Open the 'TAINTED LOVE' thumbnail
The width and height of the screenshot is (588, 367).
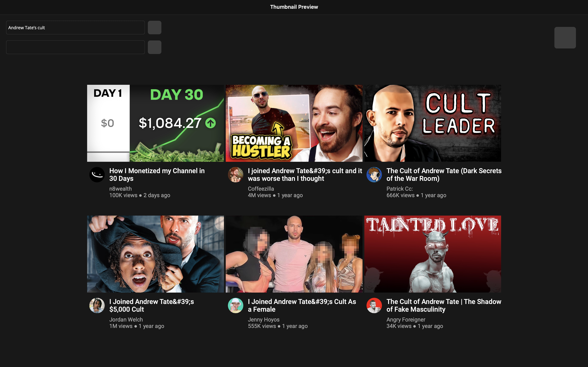tap(433, 254)
